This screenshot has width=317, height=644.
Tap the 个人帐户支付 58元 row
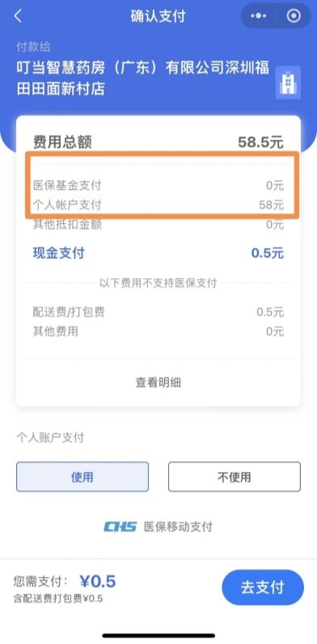(x=158, y=205)
